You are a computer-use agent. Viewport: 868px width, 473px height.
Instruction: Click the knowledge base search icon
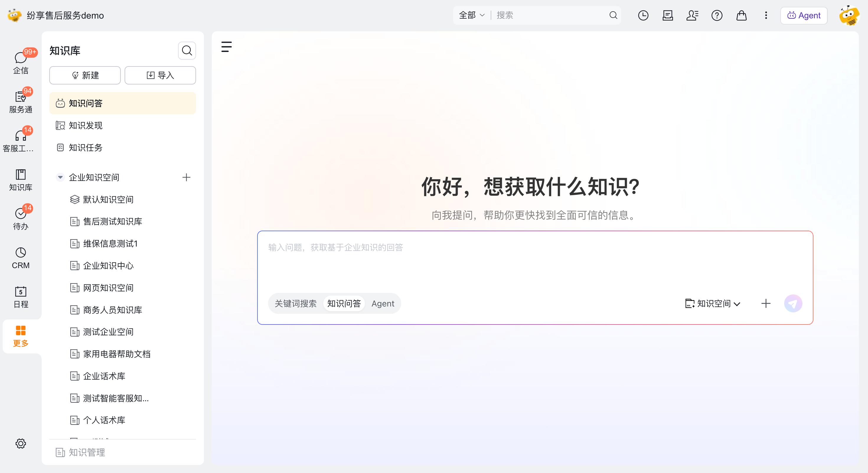click(x=187, y=50)
